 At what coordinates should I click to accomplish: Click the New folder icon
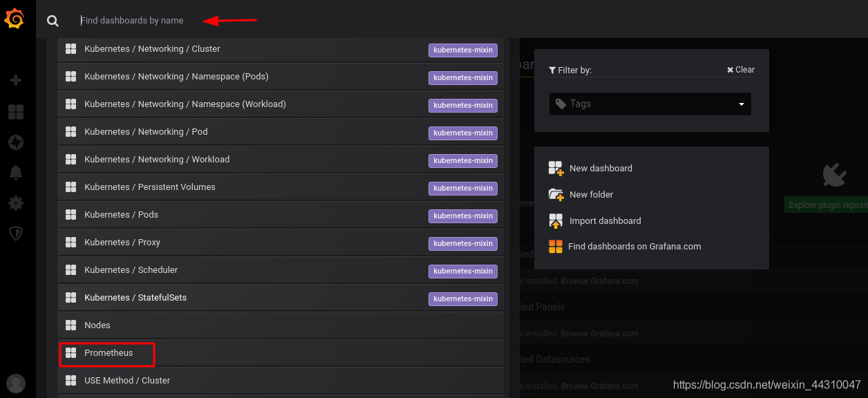point(556,195)
